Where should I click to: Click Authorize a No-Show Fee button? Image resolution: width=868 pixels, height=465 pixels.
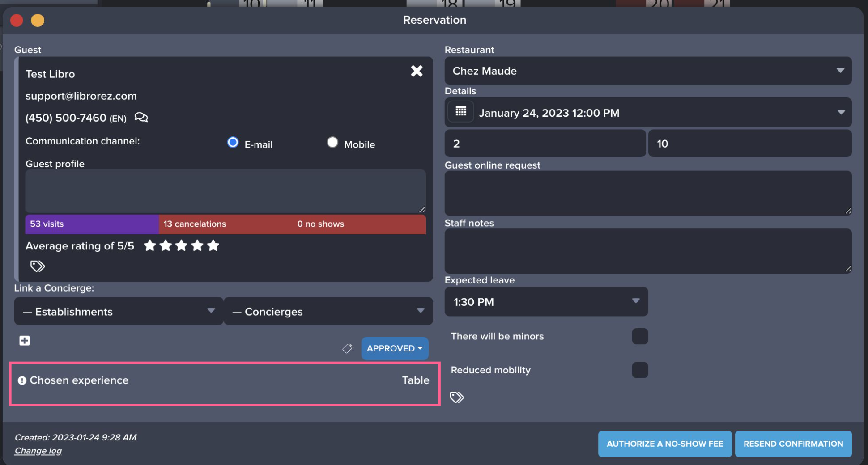pos(664,444)
